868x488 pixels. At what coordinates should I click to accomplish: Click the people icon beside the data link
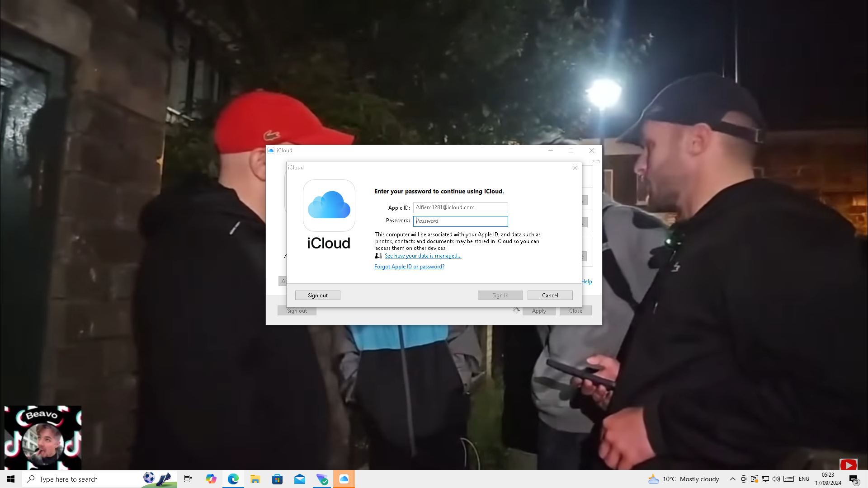[378, 256]
